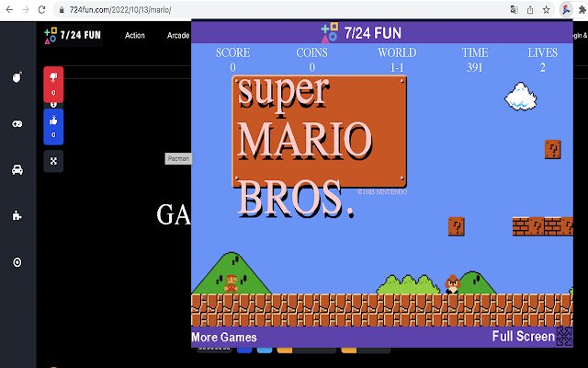The image size is (588, 368).
Task: Click the full screen arrows icon in game footer
Action: pos(564,336)
